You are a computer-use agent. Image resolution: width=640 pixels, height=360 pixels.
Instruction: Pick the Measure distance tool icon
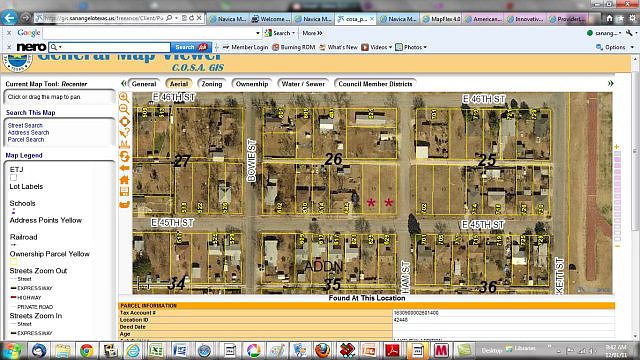point(124,144)
